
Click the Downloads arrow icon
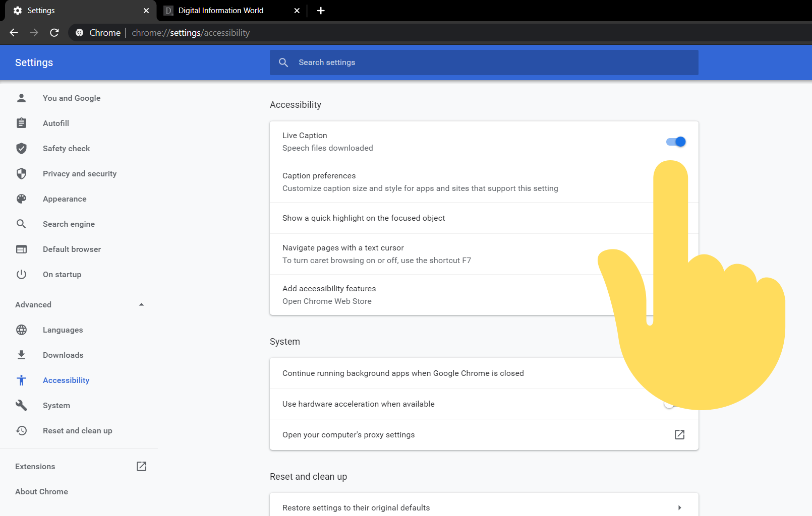[21, 355]
